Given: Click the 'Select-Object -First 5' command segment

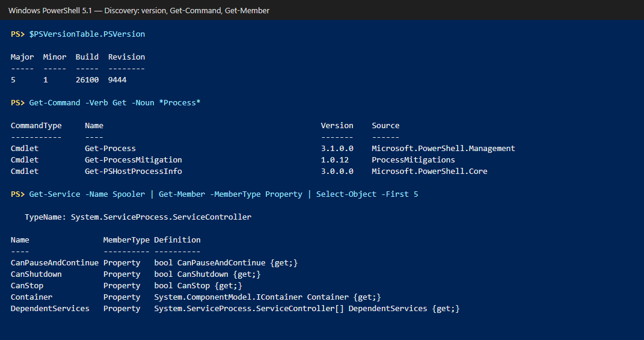Looking at the screenshot, I should (367, 194).
